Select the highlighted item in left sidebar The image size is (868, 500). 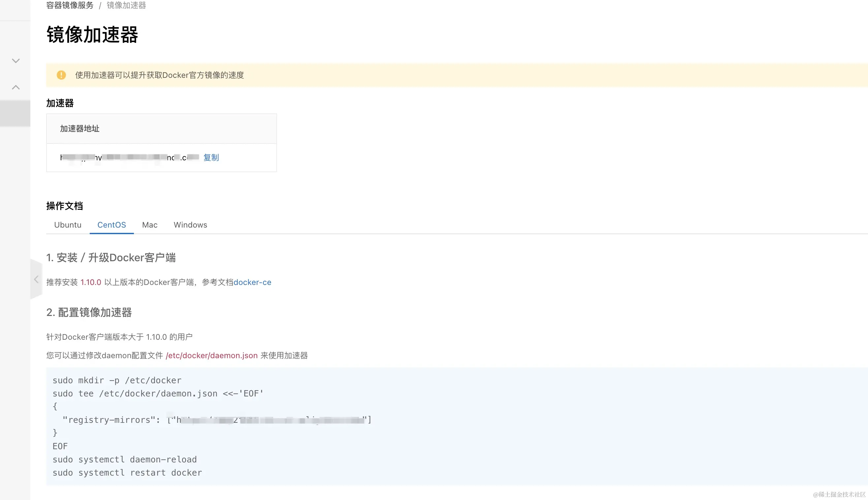click(15, 113)
